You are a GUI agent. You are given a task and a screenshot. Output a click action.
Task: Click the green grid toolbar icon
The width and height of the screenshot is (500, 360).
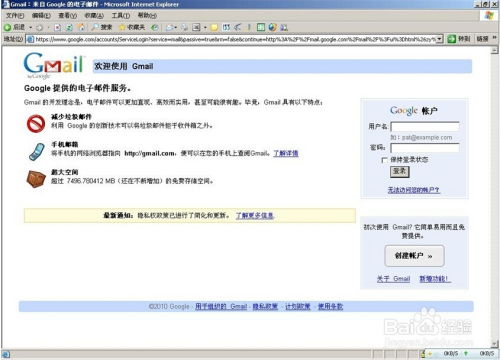261,27
